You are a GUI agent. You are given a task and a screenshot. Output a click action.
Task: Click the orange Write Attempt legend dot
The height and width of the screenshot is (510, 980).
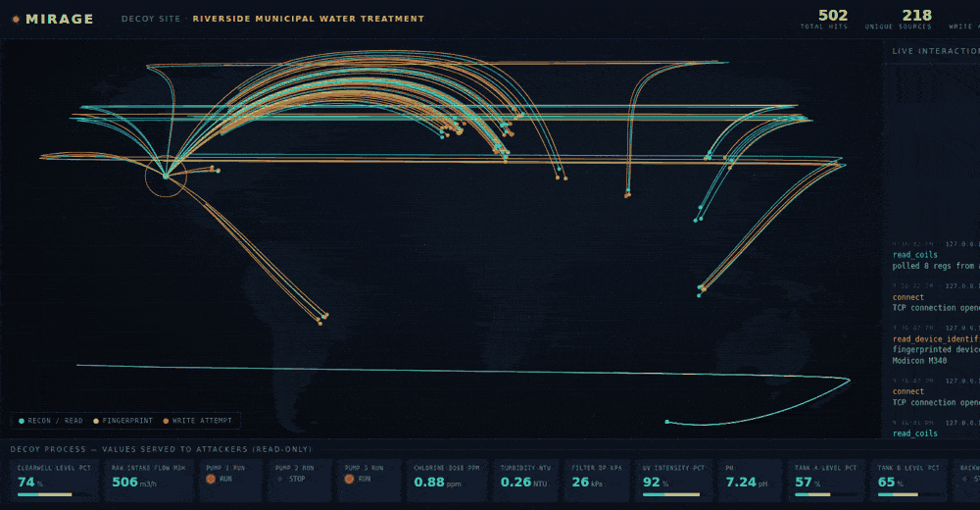(166, 421)
